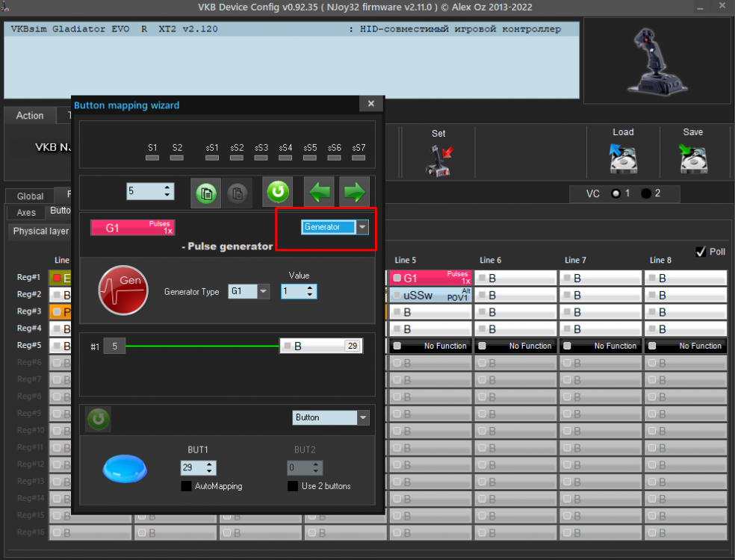Click the BUT1 stepper showing 29

(198, 467)
